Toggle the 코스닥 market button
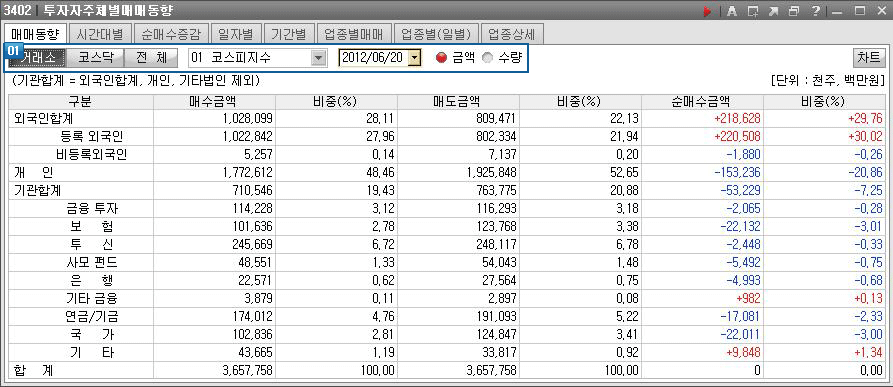 [95, 58]
